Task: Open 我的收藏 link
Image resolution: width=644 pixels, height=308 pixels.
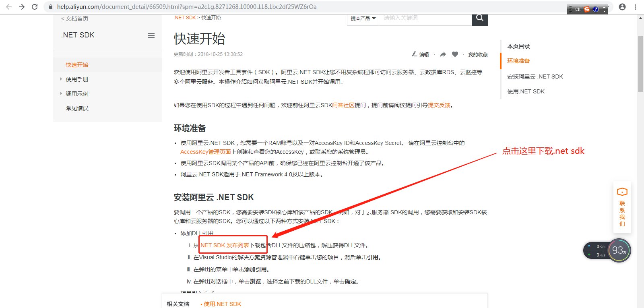Action: (x=478, y=55)
